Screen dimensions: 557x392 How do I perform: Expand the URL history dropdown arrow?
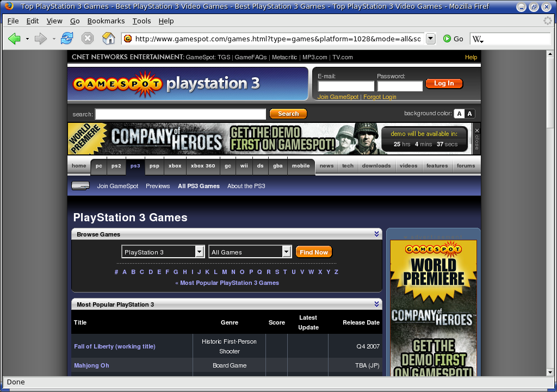431,39
